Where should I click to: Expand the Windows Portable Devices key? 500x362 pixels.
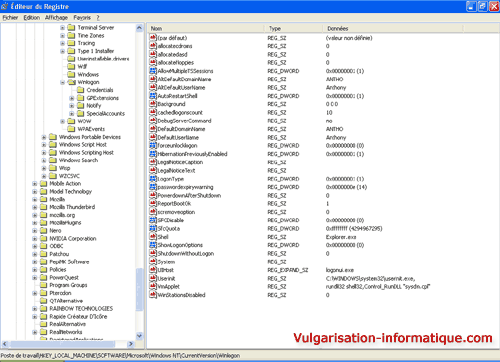[x=44, y=137]
